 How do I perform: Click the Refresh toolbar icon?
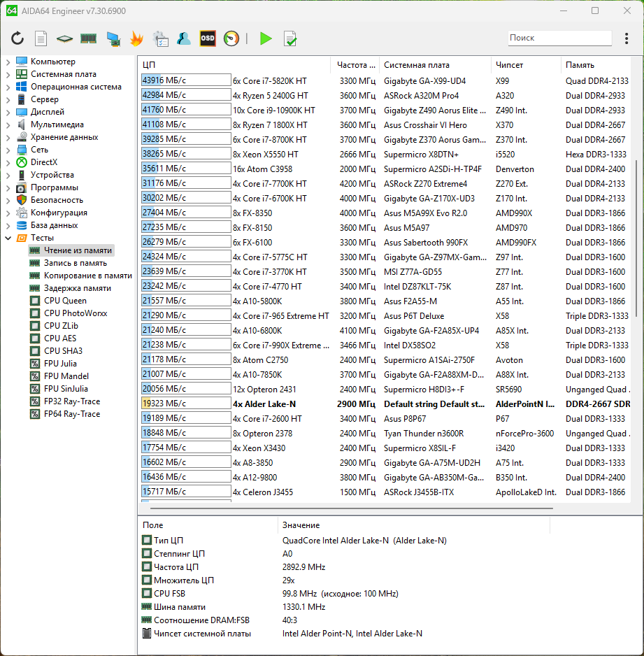pyautogui.click(x=17, y=38)
